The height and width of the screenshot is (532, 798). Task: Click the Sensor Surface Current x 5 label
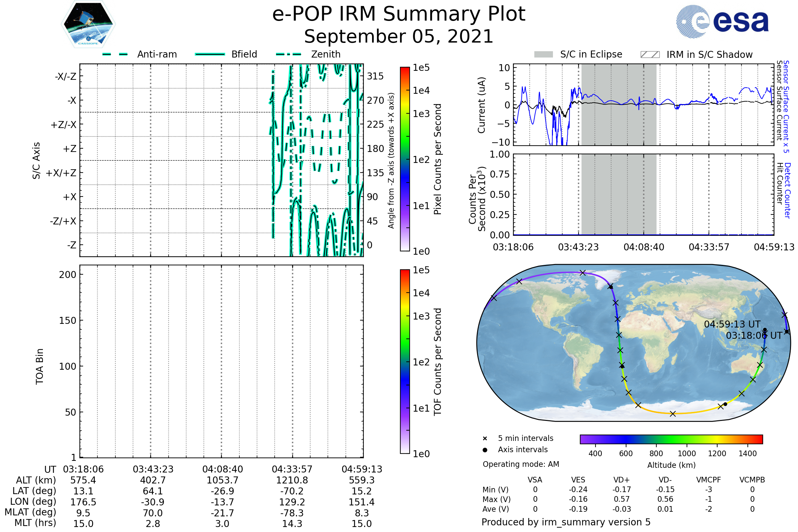click(x=786, y=106)
